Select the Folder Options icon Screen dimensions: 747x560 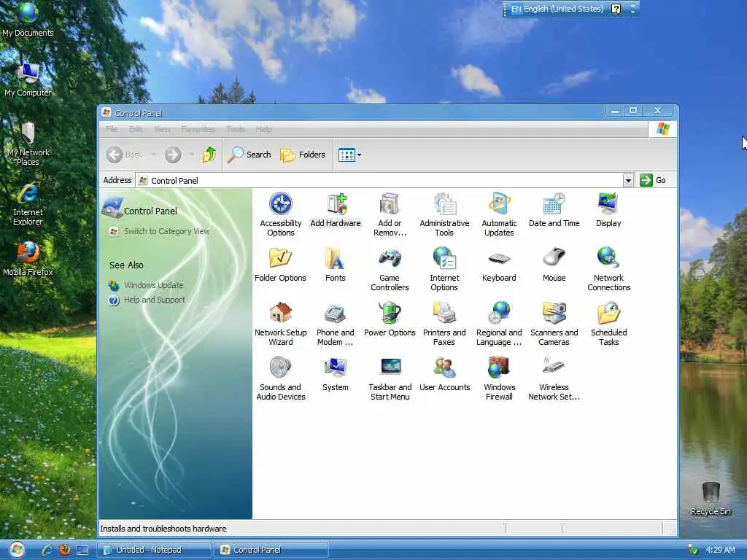(280, 264)
